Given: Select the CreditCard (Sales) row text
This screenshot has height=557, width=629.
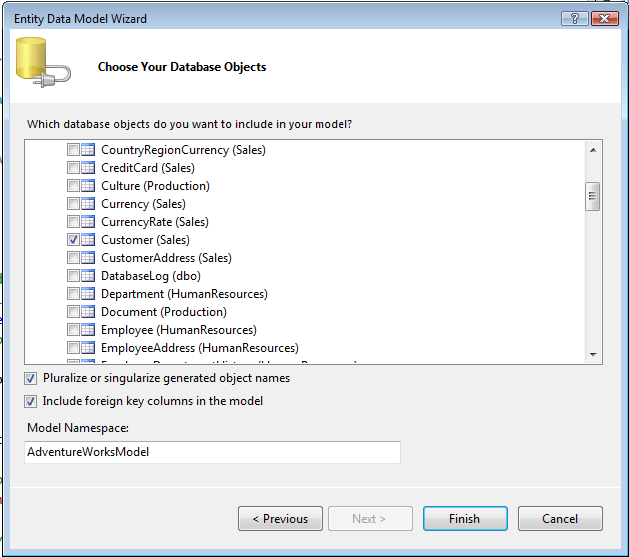Looking at the screenshot, I should [148, 168].
